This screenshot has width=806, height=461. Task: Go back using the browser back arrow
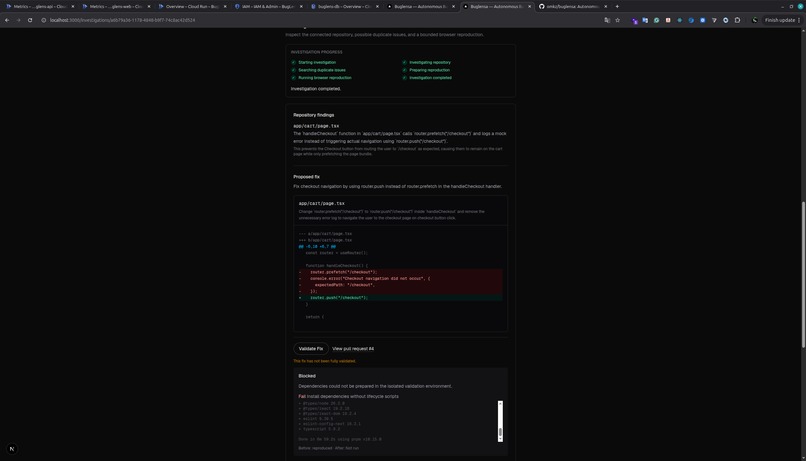coord(7,20)
